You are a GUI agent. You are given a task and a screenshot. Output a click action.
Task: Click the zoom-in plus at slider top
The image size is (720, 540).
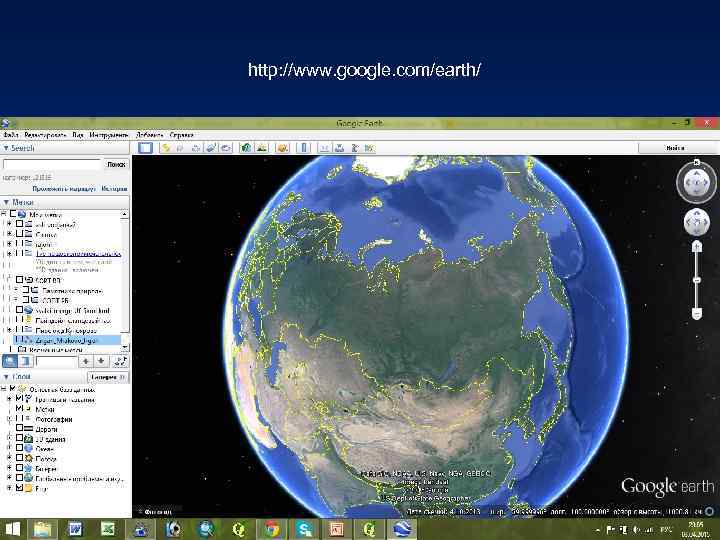pos(697,247)
